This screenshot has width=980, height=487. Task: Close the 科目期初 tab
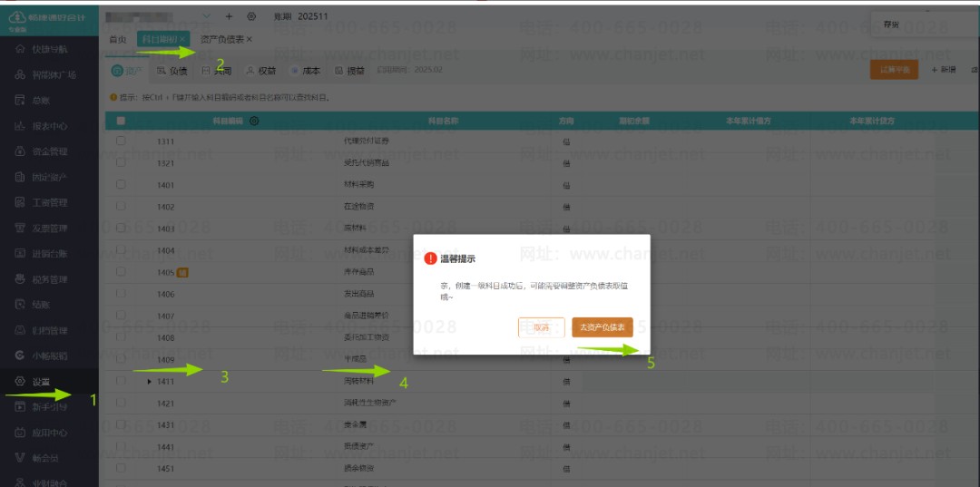coord(183,39)
